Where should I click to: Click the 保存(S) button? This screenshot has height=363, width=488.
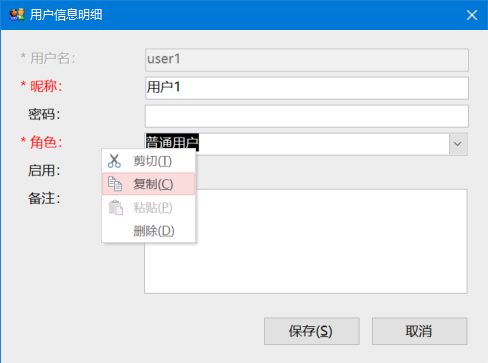[x=312, y=331]
